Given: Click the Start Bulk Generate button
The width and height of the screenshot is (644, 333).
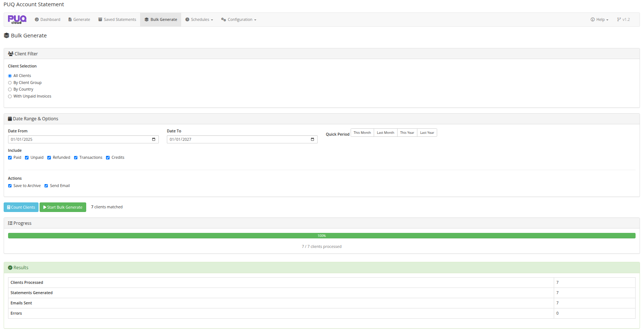Looking at the screenshot, I should coord(63,207).
